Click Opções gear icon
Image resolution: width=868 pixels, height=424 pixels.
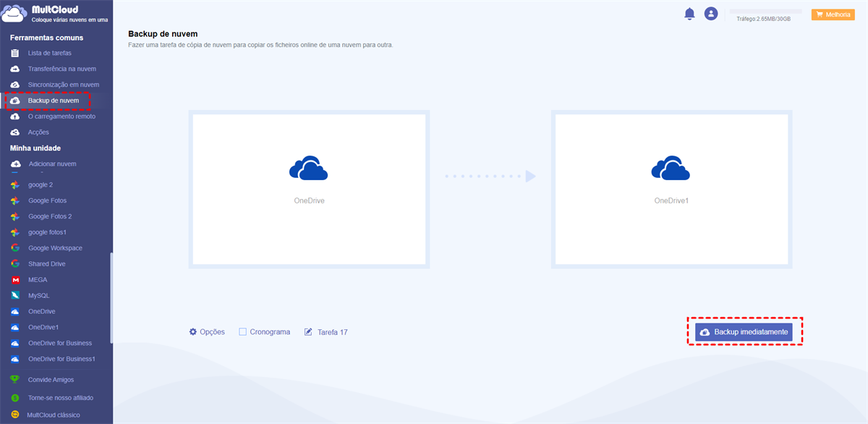(x=193, y=332)
